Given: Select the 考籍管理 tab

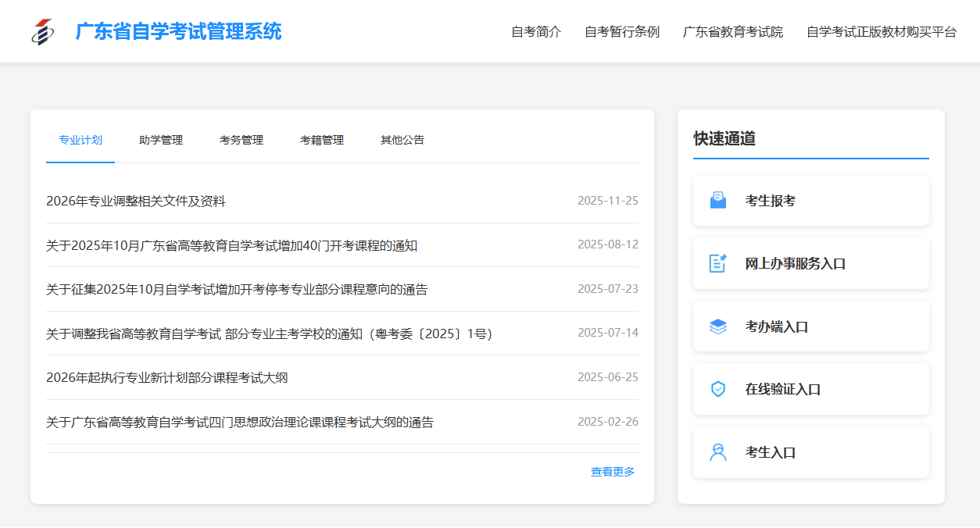Looking at the screenshot, I should point(322,141).
